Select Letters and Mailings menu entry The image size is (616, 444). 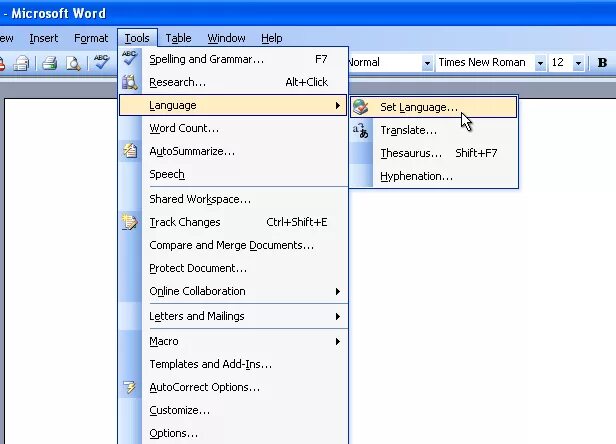click(x=233, y=316)
